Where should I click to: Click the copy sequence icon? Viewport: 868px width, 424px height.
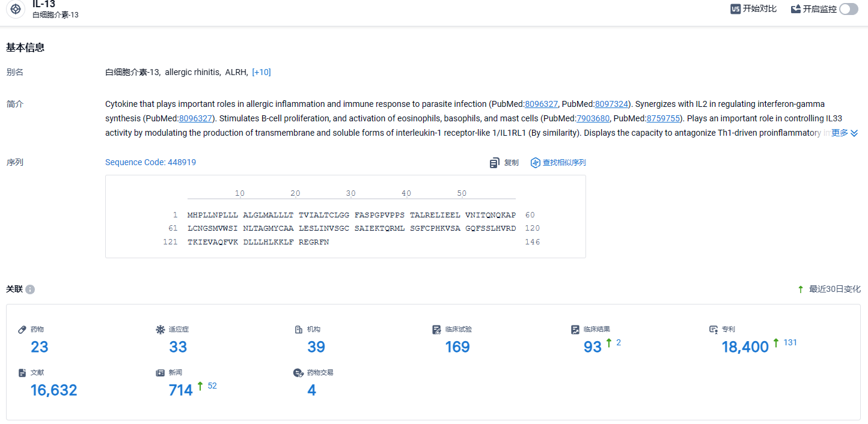click(x=495, y=163)
